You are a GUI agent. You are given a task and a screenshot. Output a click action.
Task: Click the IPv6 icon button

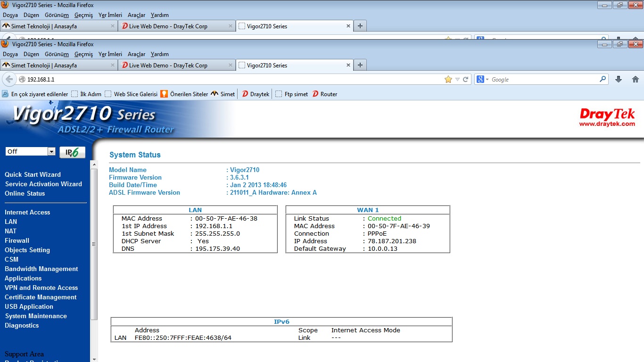click(72, 152)
